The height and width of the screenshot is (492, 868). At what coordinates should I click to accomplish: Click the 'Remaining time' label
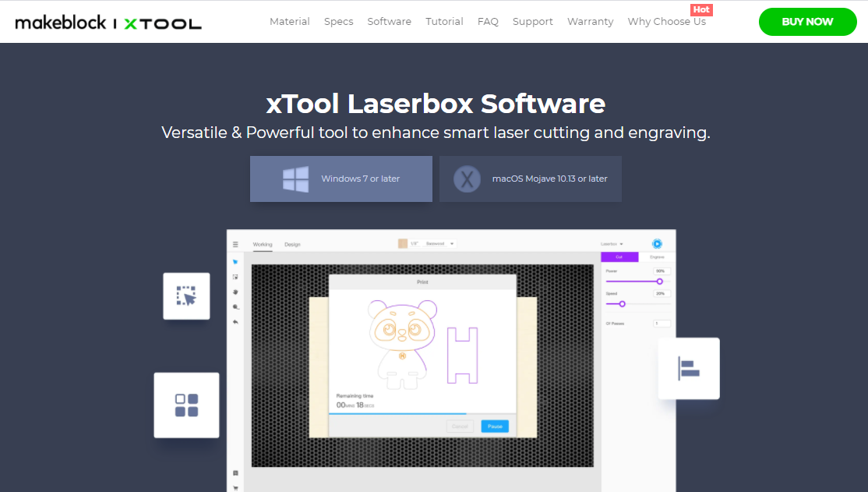coord(355,395)
